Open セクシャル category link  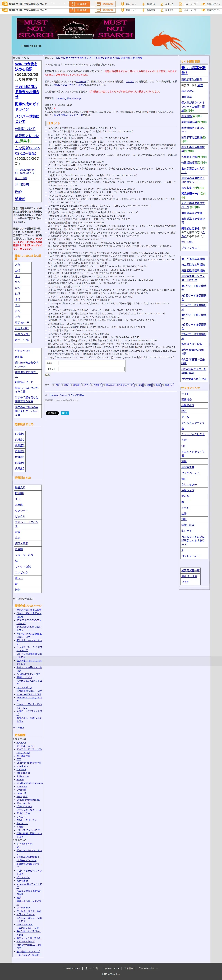[x=21, y=510]
